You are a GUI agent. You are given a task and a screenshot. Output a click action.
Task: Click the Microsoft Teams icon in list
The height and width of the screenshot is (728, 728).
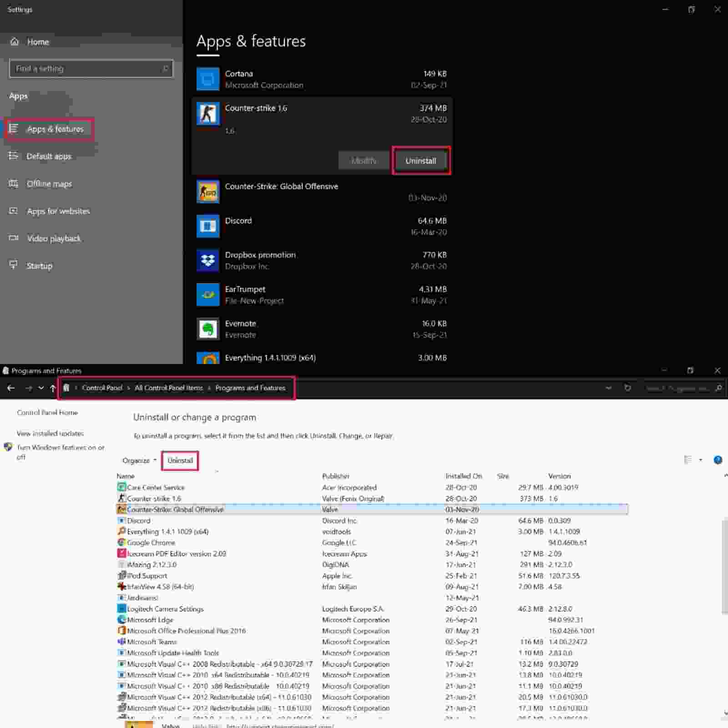click(x=121, y=642)
